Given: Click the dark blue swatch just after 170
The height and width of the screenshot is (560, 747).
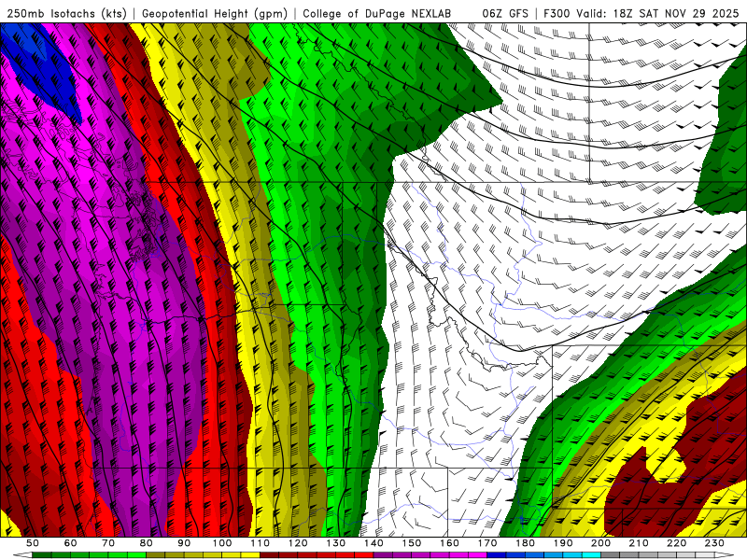Looking at the screenshot, I should tap(497, 555).
